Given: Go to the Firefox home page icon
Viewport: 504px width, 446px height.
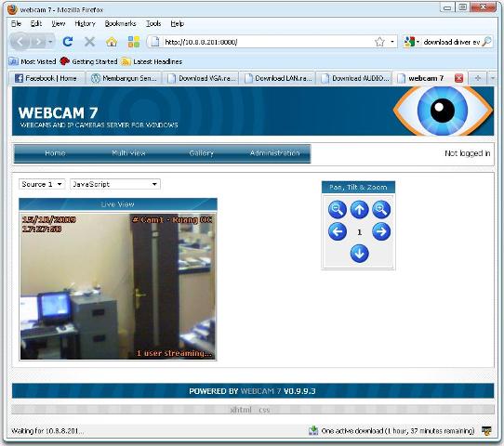Looking at the screenshot, I should (x=112, y=42).
